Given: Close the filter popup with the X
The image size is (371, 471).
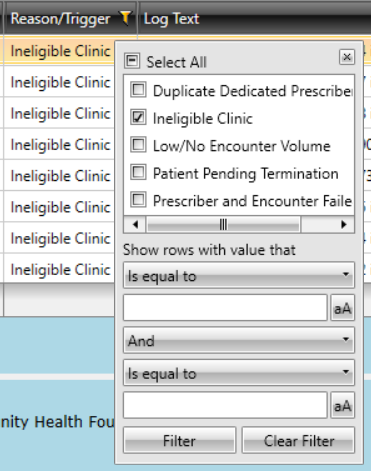Looking at the screenshot, I should (x=347, y=57).
